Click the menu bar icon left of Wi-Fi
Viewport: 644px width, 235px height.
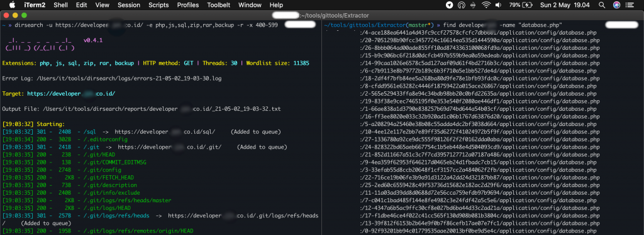point(473,5)
